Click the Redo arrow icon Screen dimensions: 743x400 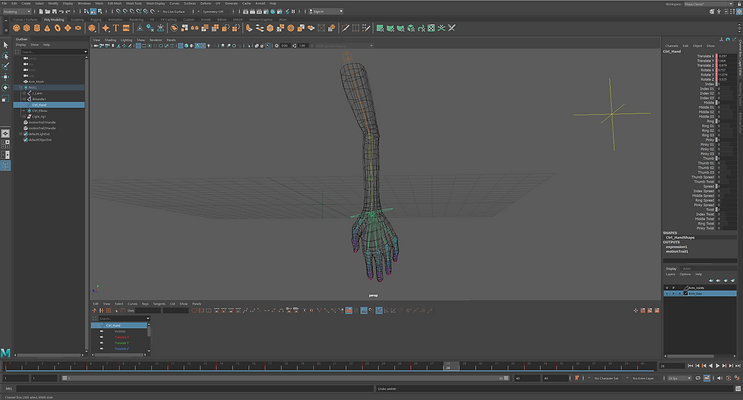tap(68, 11)
